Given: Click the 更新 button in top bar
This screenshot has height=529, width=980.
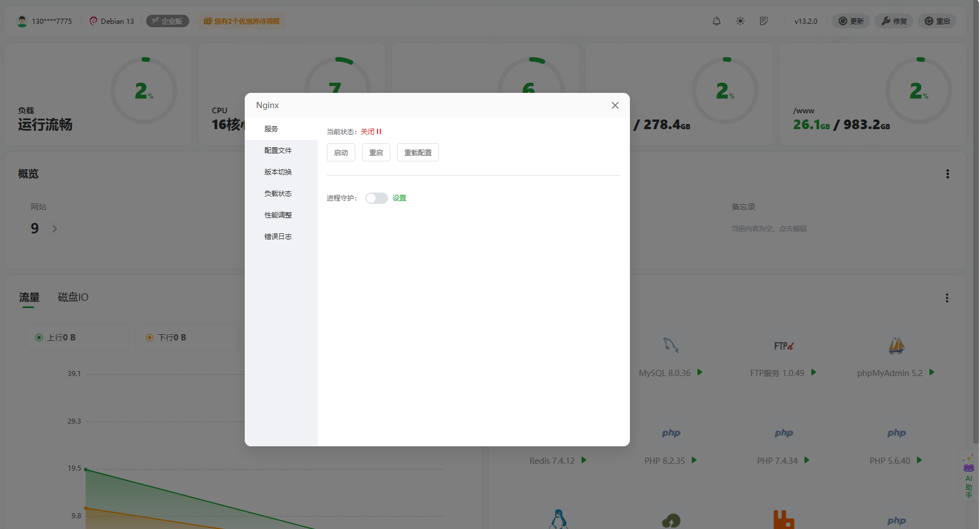Looking at the screenshot, I should (x=851, y=21).
